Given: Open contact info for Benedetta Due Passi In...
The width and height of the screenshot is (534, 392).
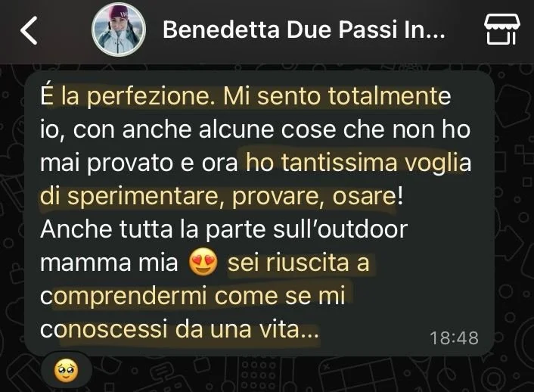Looking at the screenshot, I should click(x=304, y=30).
